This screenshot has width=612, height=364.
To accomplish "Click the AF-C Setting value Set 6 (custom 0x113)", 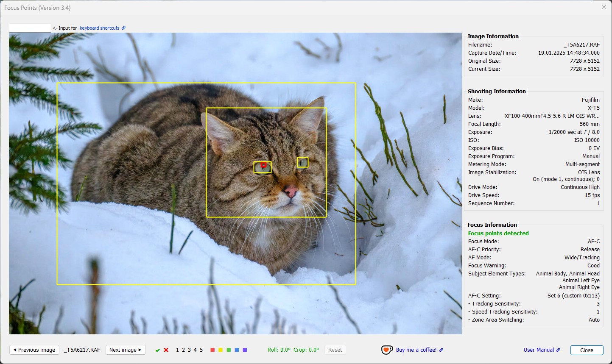I will 573,296.
